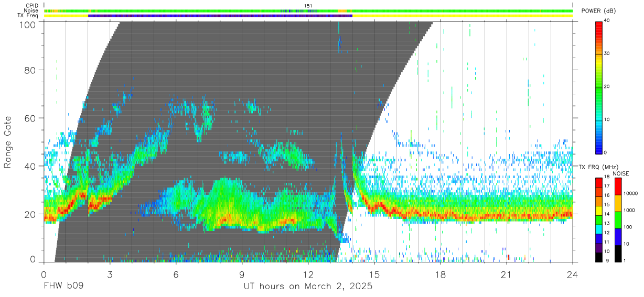Viewport: 644px width, 297px height.
Task: Click the range gate tick label 60
Action: click(31, 118)
